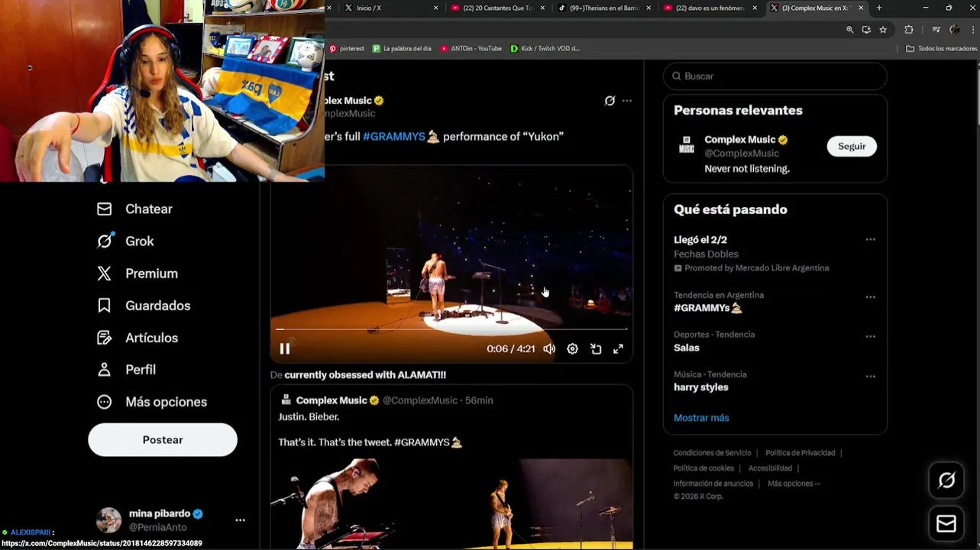Open options for #GRAMMYs trend

pos(870,296)
